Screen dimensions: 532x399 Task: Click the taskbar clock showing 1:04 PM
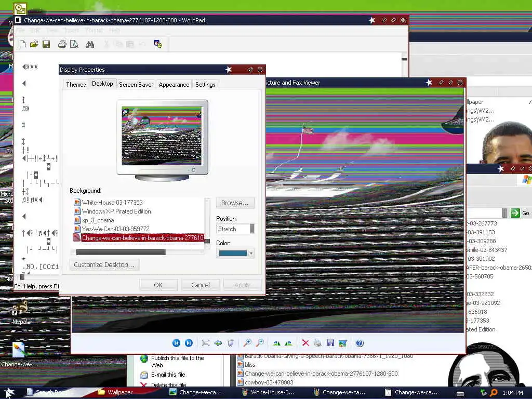[x=513, y=393]
